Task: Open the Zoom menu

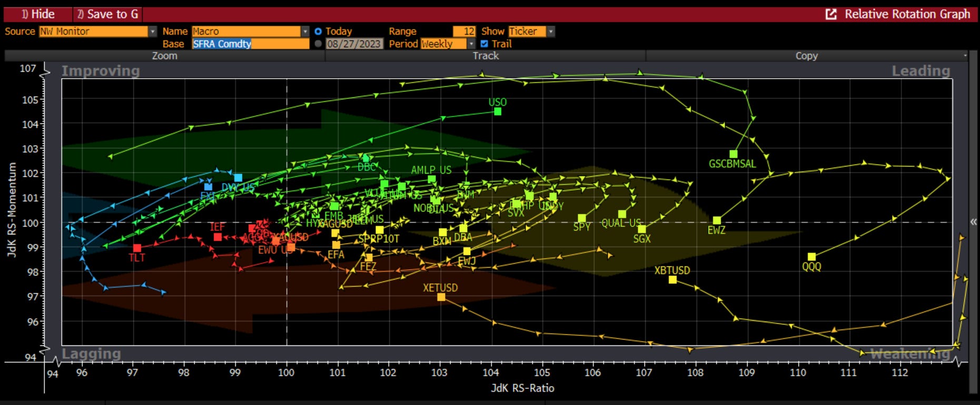Action: tap(165, 56)
